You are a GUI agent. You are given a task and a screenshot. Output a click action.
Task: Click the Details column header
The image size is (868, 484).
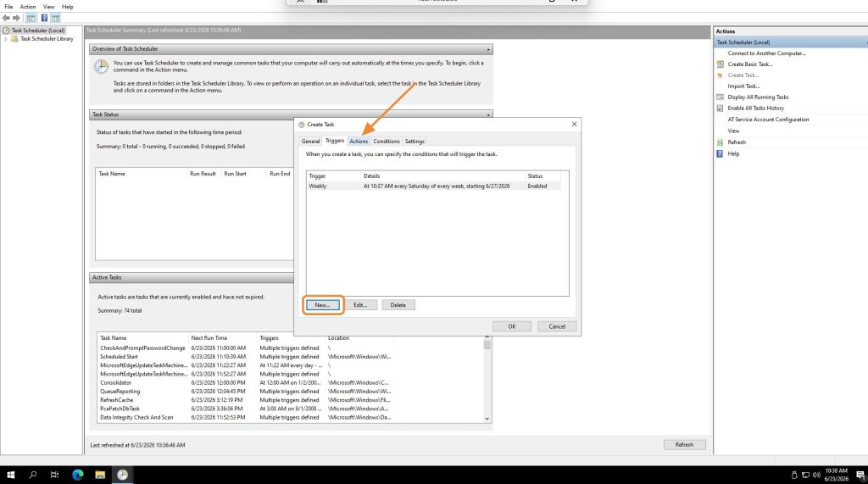click(442, 176)
